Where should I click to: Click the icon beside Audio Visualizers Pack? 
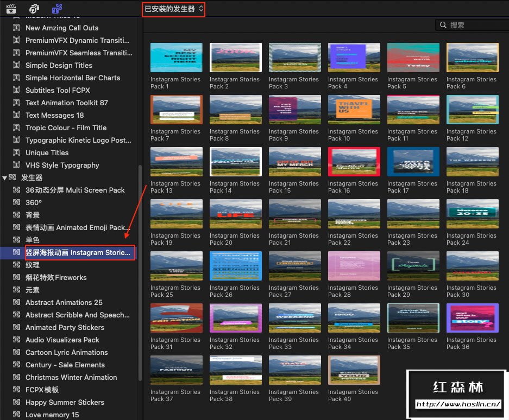(16, 340)
